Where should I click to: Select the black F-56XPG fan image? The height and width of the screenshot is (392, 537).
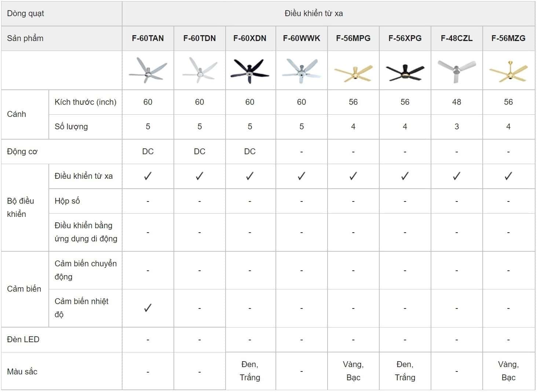(x=405, y=71)
